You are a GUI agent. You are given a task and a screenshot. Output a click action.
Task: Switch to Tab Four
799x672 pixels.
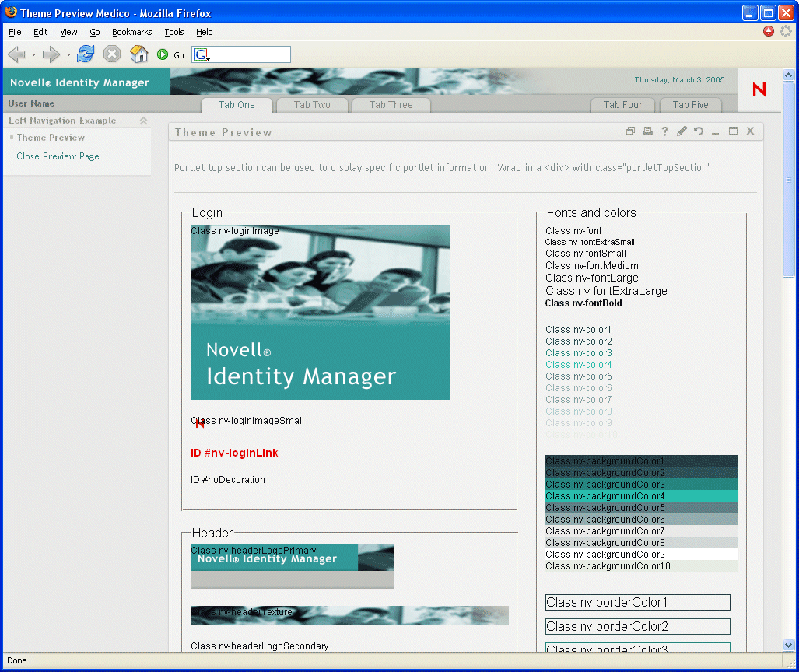click(622, 105)
